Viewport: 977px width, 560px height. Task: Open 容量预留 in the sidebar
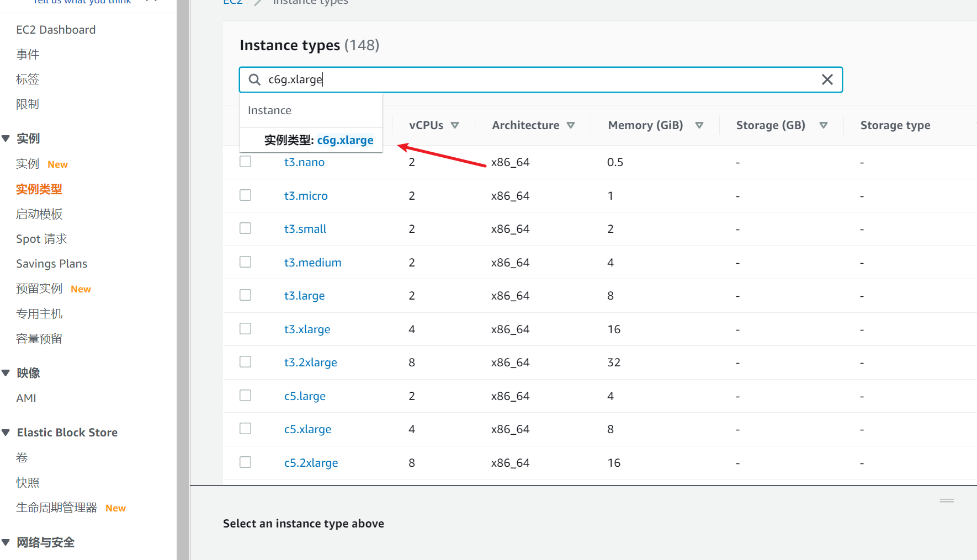tap(39, 339)
